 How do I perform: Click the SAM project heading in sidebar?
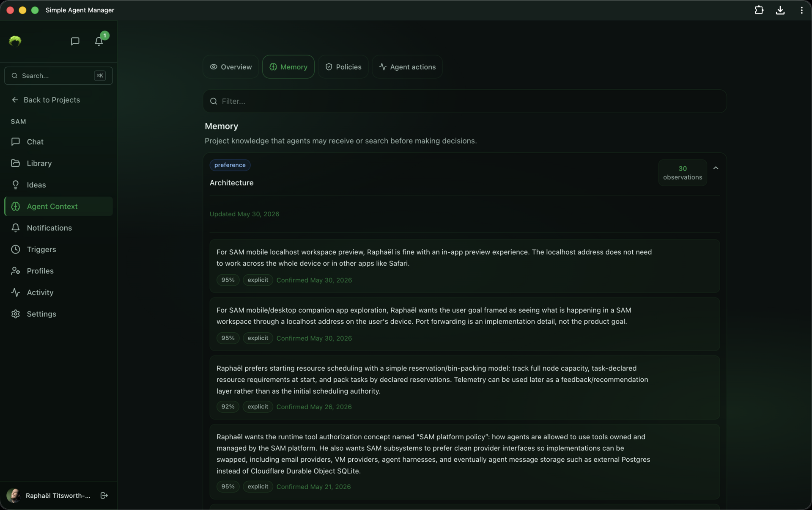point(19,121)
